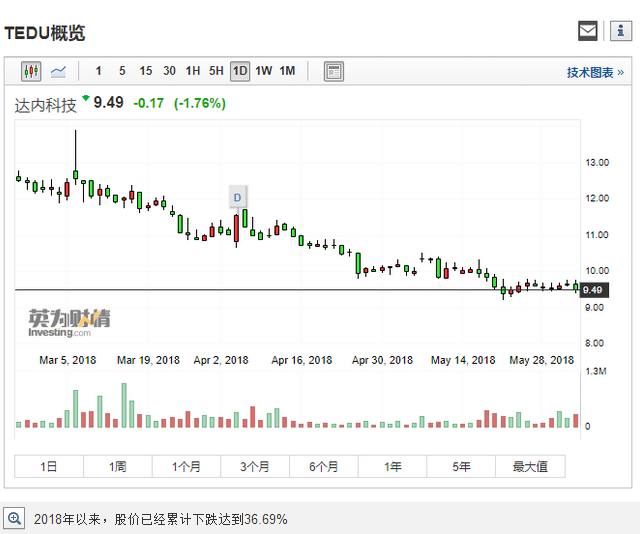Image resolution: width=640 pixels, height=534 pixels.
Task: Switch range to 5年
Action: (x=461, y=466)
